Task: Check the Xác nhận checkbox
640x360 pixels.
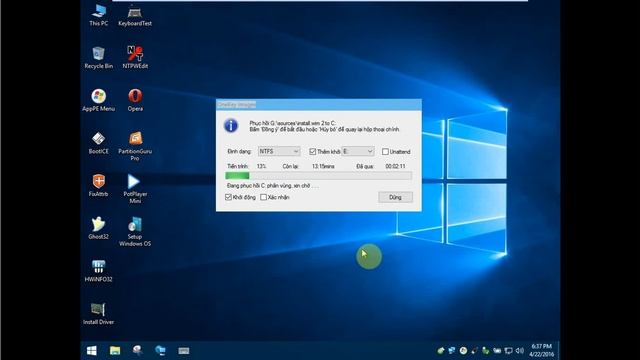Action: (264, 197)
